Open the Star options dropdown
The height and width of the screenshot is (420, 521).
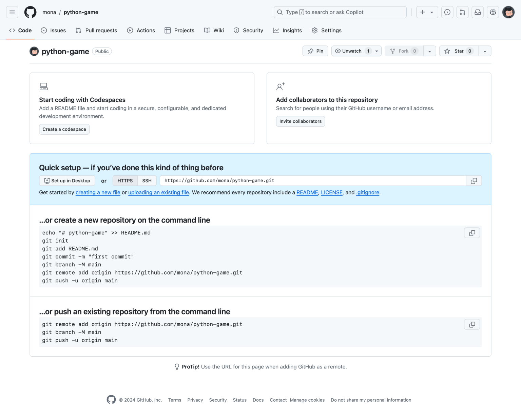[485, 51]
